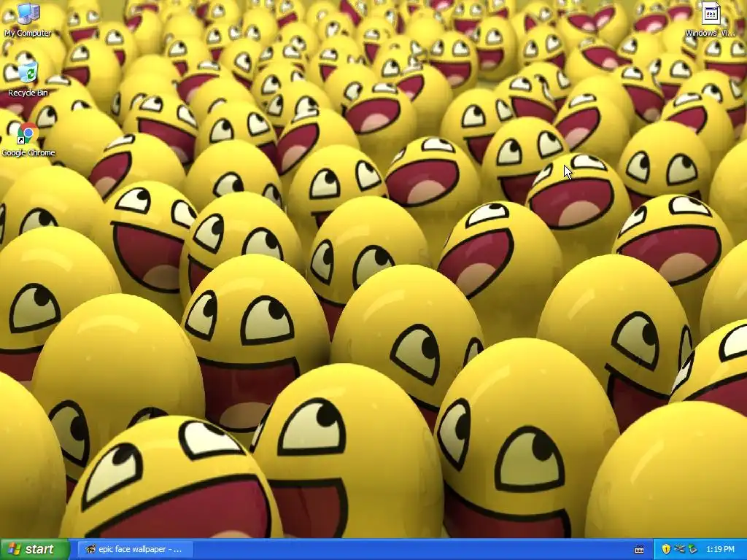Click the network connections tray icon
The height and width of the screenshot is (560, 747).
[679, 549]
